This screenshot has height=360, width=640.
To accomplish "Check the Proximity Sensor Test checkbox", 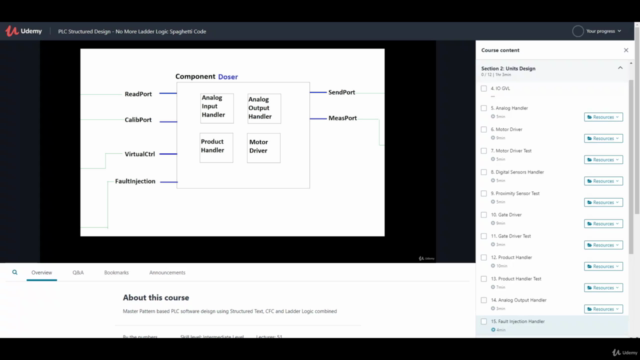I will tap(484, 193).
